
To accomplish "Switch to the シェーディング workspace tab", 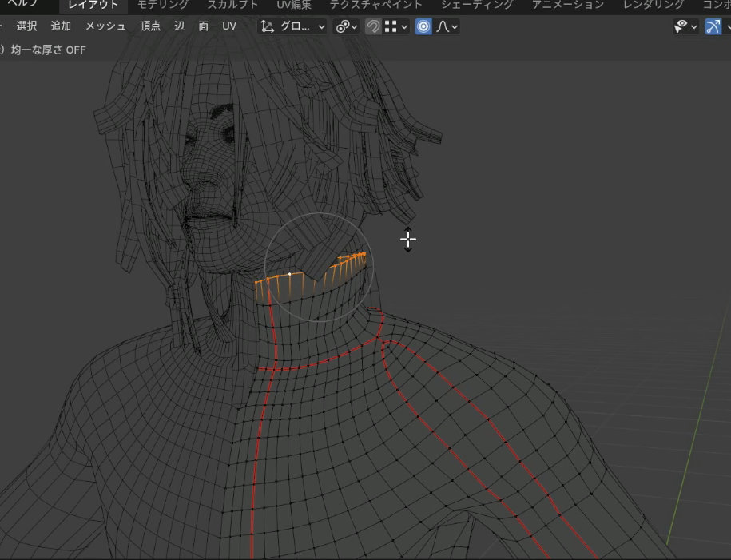I will point(477,5).
